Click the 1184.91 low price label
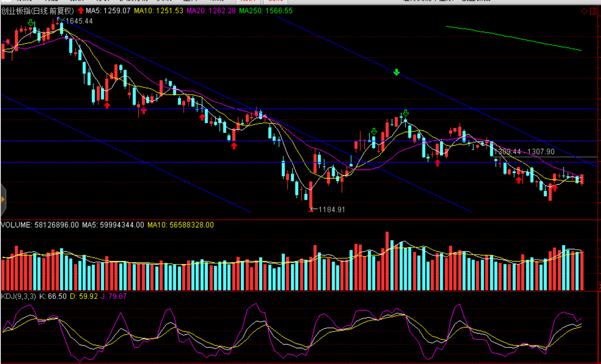The width and height of the screenshot is (601, 364). (x=331, y=210)
